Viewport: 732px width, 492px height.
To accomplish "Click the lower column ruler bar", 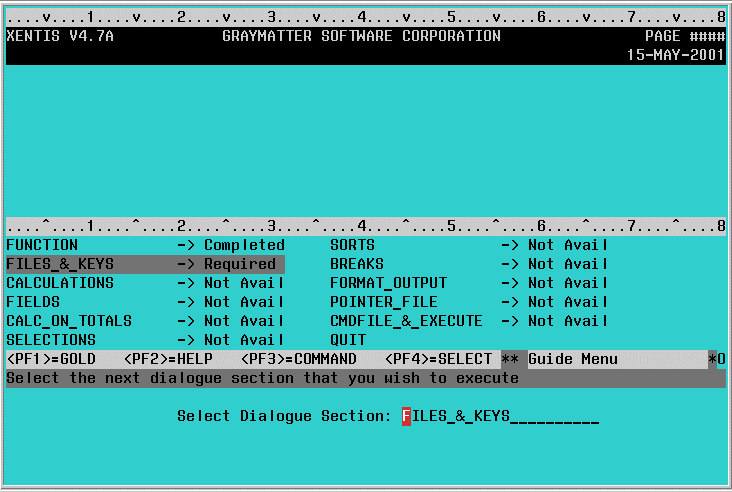I will tap(366, 226).
